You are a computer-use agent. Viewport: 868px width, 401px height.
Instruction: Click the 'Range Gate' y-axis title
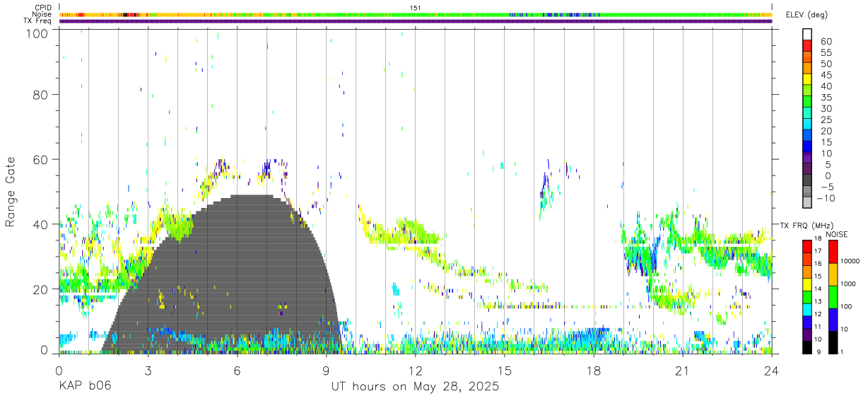(11, 192)
